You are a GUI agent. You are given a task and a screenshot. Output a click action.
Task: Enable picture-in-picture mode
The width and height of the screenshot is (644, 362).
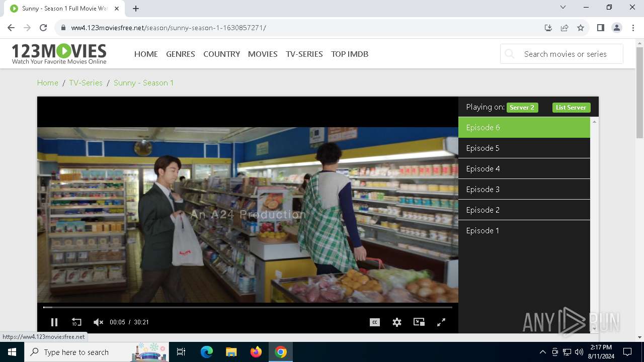coord(419,322)
